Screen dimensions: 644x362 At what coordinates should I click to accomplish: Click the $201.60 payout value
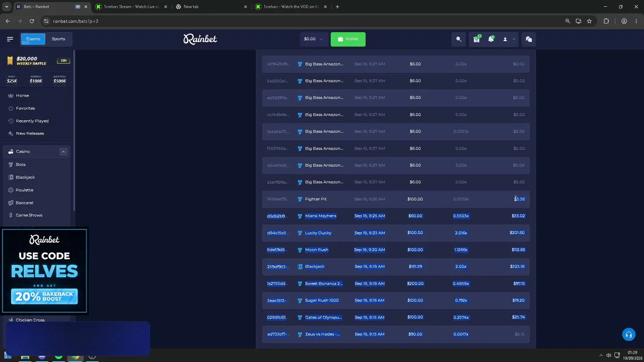coord(517,233)
